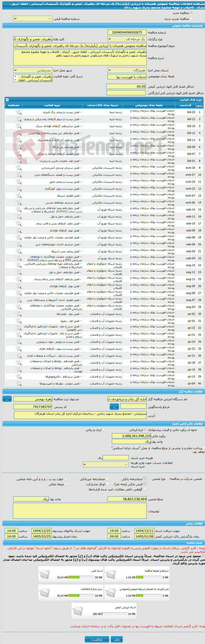Image resolution: width=205 pixels, height=644 pixels.
Task: View details of row wds-04
Action: (19, 258)
